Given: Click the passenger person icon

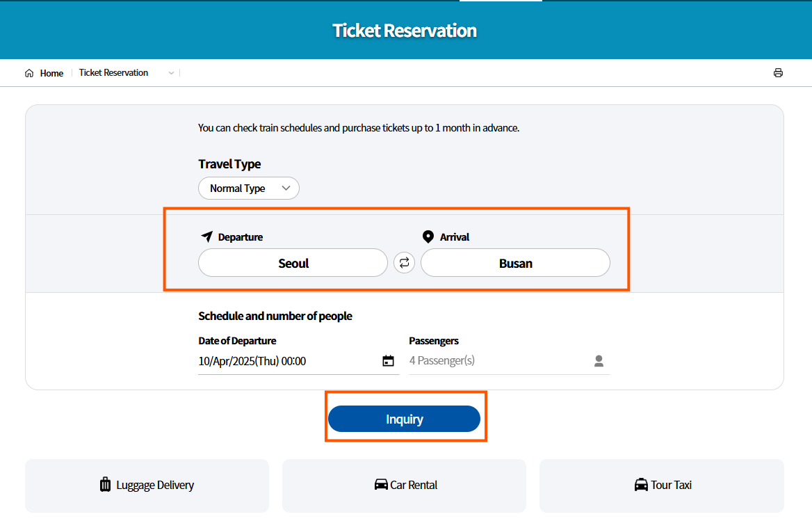Looking at the screenshot, I should (x=599, y=361).
